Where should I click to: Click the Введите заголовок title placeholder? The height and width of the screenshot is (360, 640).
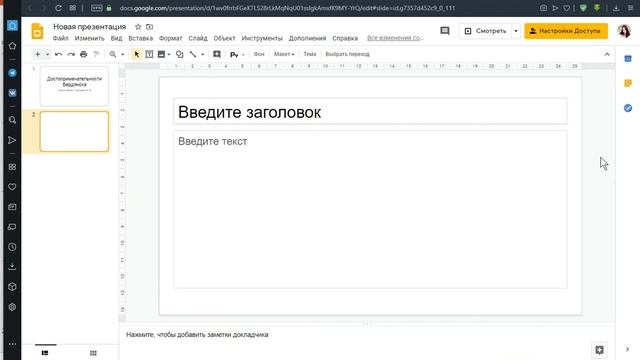pyautogui.click(x=370, y=111)
